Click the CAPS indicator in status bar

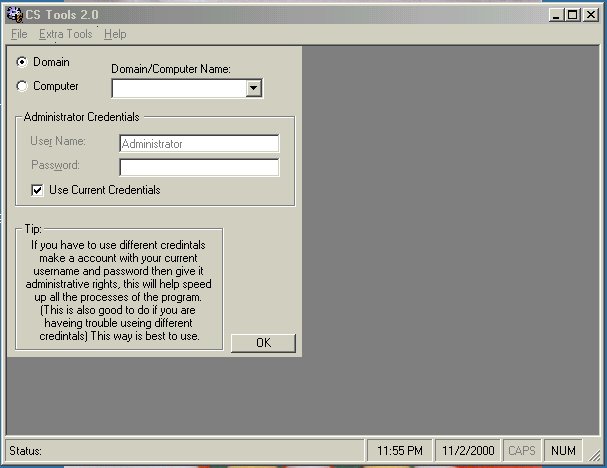coord(522,451)
